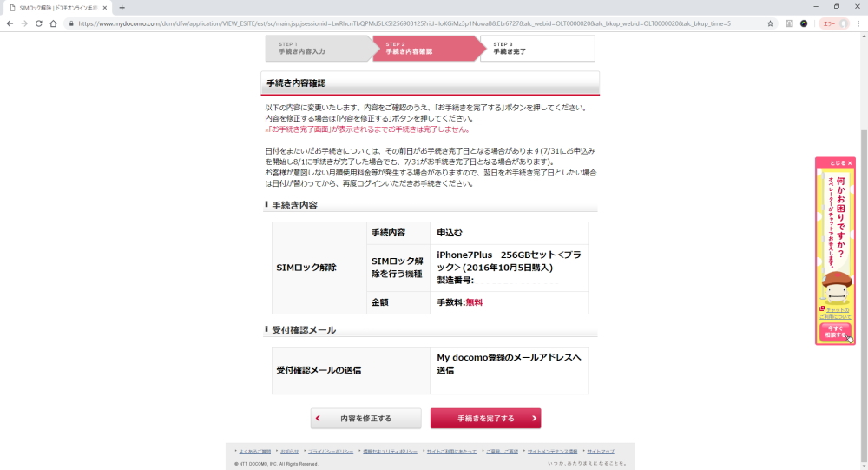Click 内容を修正する button

[366, 419]
